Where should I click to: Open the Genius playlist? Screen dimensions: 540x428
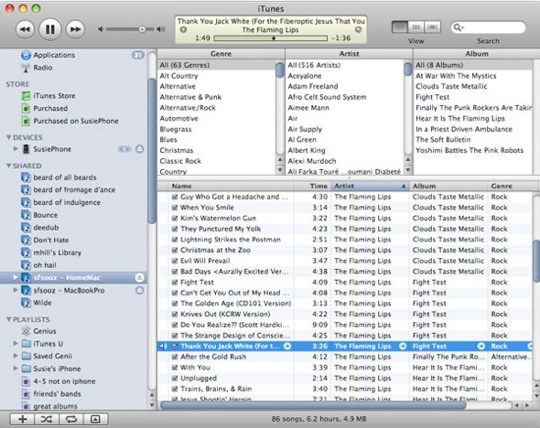pyautogui.click(x=44, y=331)
